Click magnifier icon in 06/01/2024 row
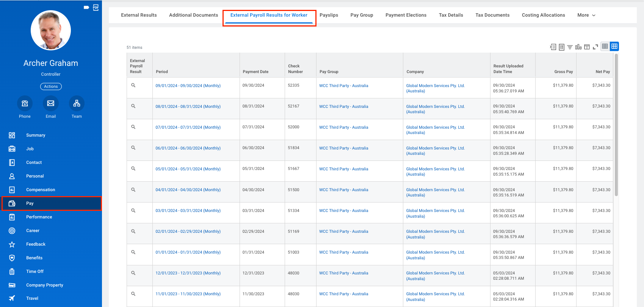The image size is (644, 307). click(x=133, y=148)
